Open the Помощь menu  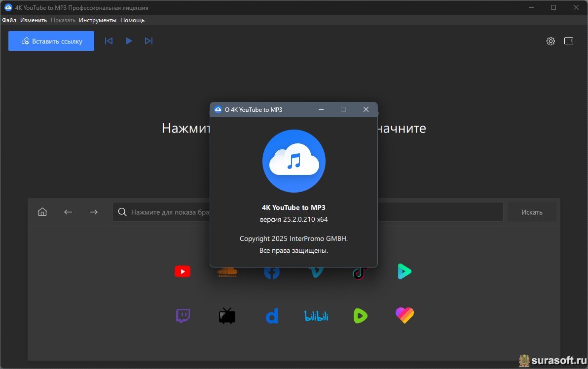132,20
